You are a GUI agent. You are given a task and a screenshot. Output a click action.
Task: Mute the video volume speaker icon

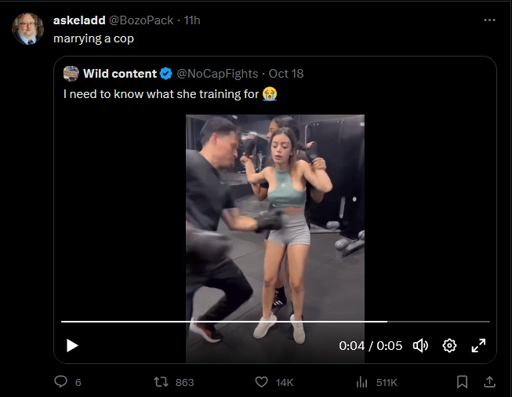[x=420, y=346]
